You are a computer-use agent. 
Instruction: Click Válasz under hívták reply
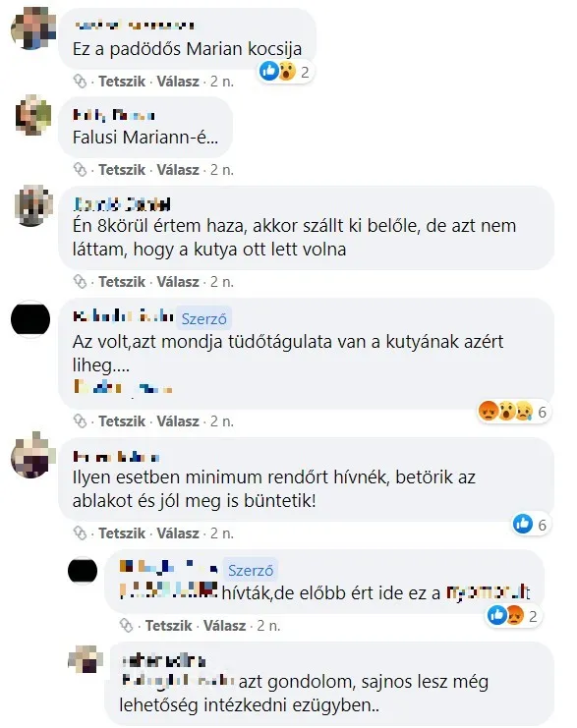224,626
